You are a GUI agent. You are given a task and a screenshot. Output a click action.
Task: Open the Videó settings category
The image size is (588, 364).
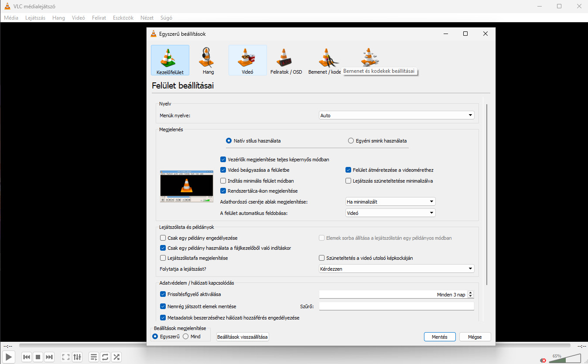[x=247, y=61]
